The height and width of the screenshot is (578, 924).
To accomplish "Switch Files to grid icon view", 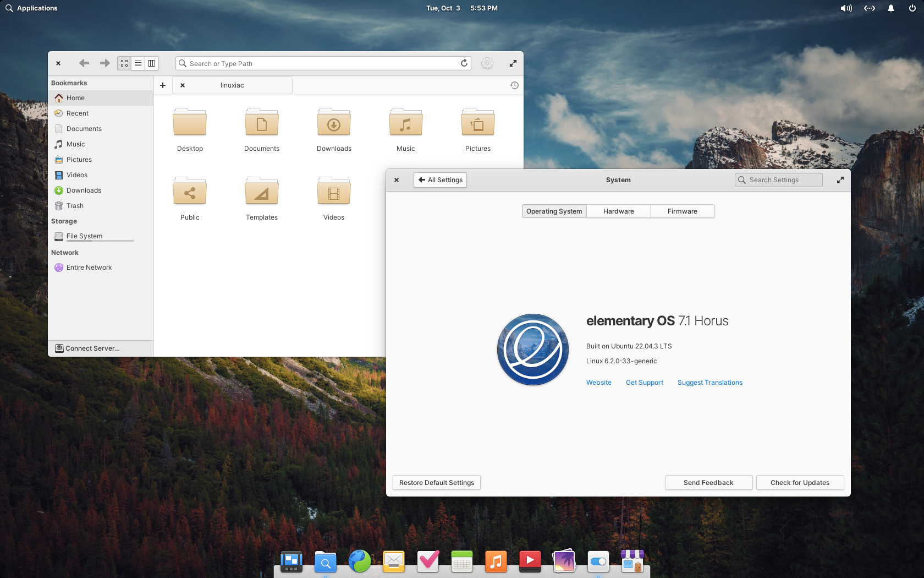I will (124, 63).
